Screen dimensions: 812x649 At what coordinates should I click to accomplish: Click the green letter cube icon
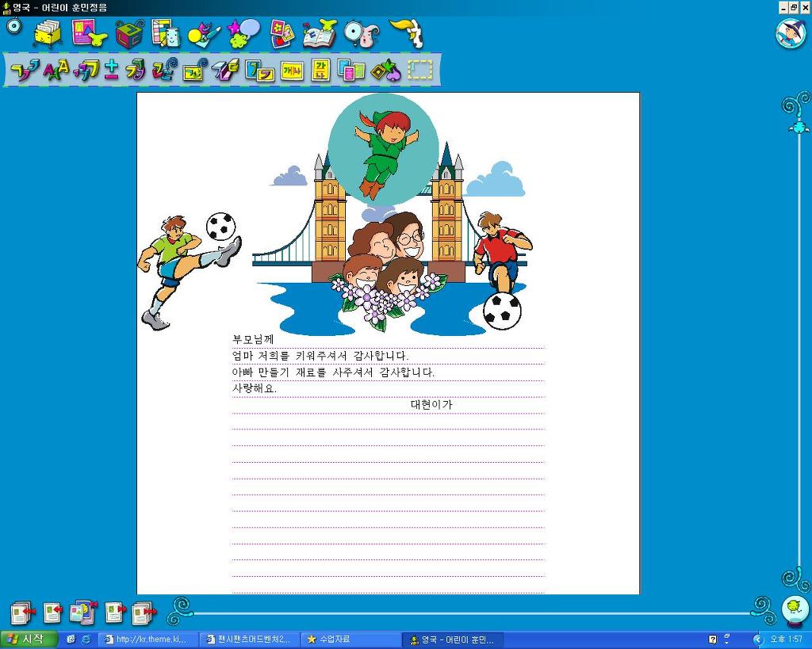click(x=129, y=34)
